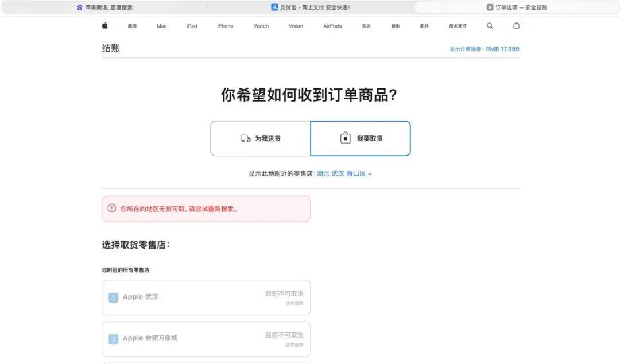Open iPhone in navigation bar
The width and height of the screenshot is (620, 364).
tap(226, 26)
